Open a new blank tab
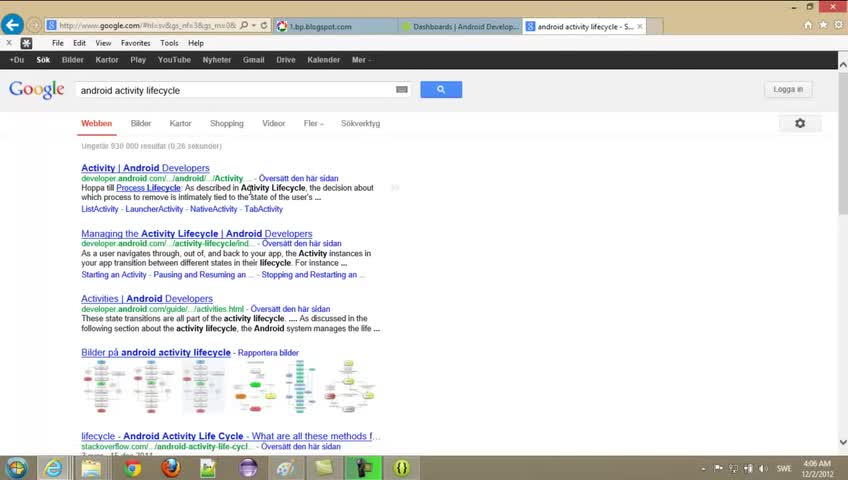Image resolution: width=848 pixels, height=480 pixels. (654, 26)
